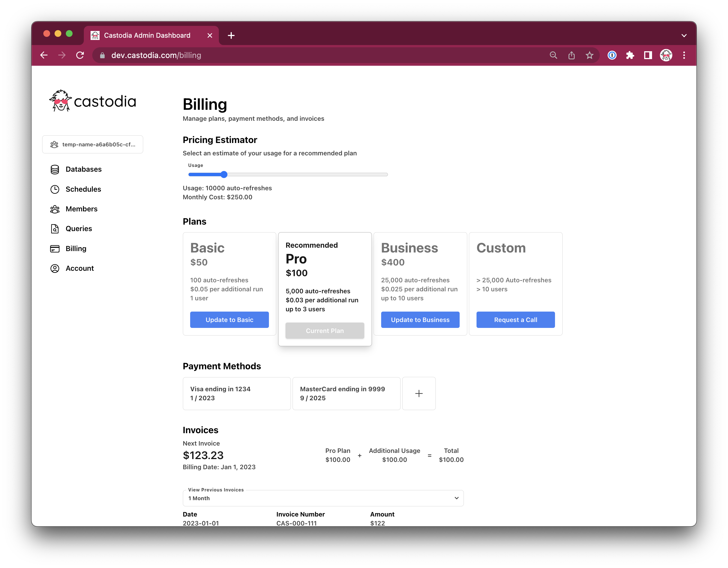This screenshot has height=568, width=728.
Task: Click the Databases sidebar icon
Action: click(55, 169)
